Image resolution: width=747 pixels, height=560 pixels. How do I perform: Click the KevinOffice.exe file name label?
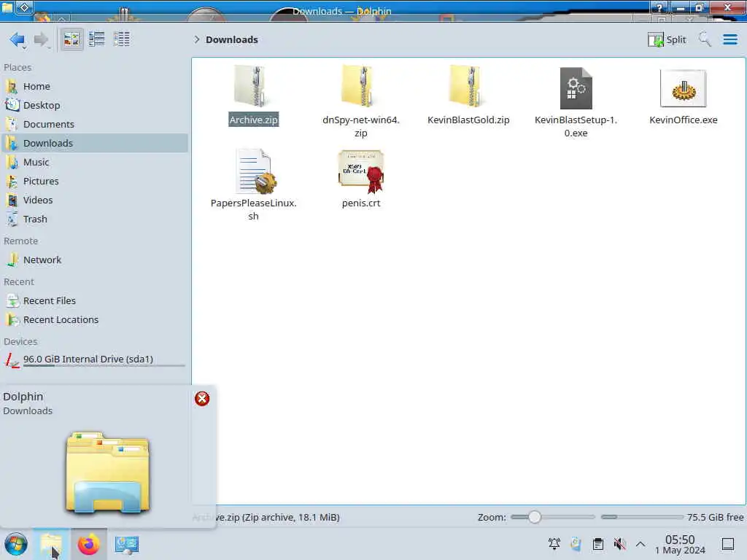tap(683, 120)
